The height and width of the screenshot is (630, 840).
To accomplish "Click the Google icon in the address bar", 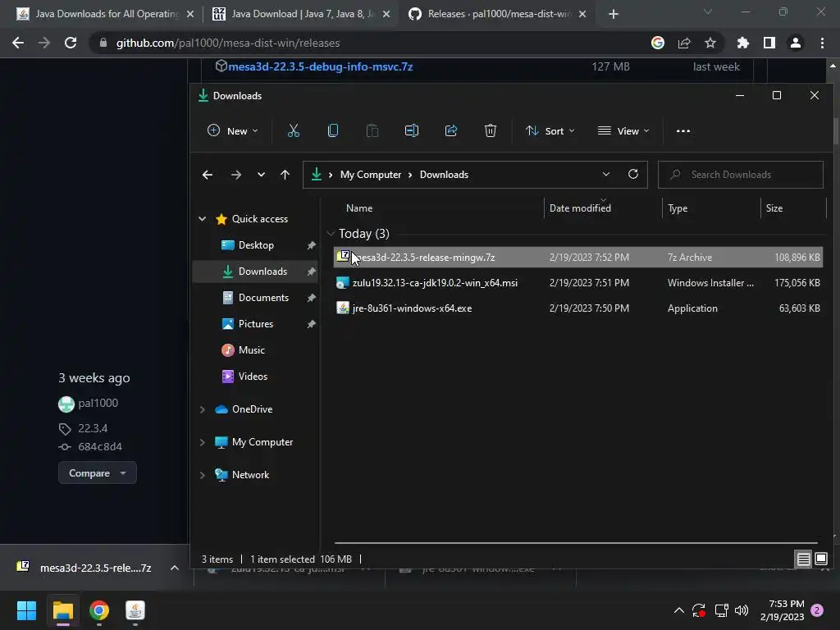I will point(658,43).
